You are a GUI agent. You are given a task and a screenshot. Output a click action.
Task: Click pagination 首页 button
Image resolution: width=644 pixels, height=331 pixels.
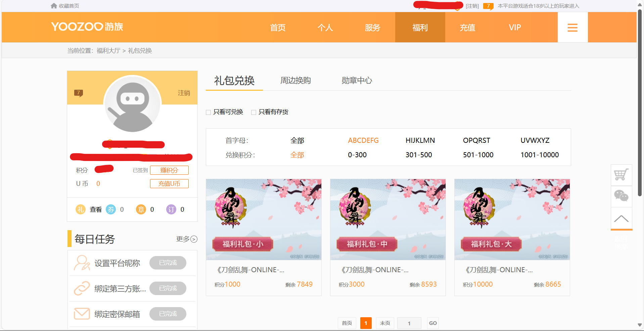click(x=347, y=323)
